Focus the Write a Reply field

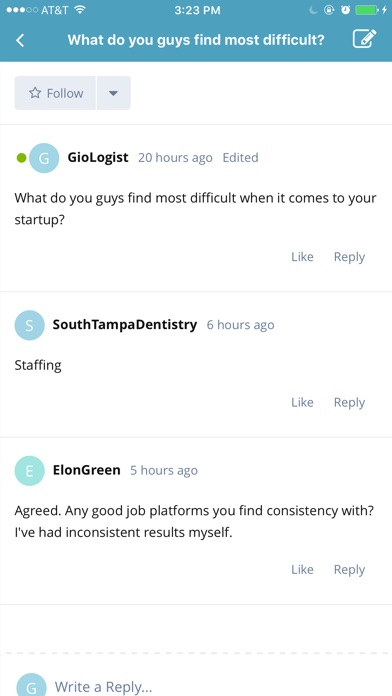click(218, 687)
